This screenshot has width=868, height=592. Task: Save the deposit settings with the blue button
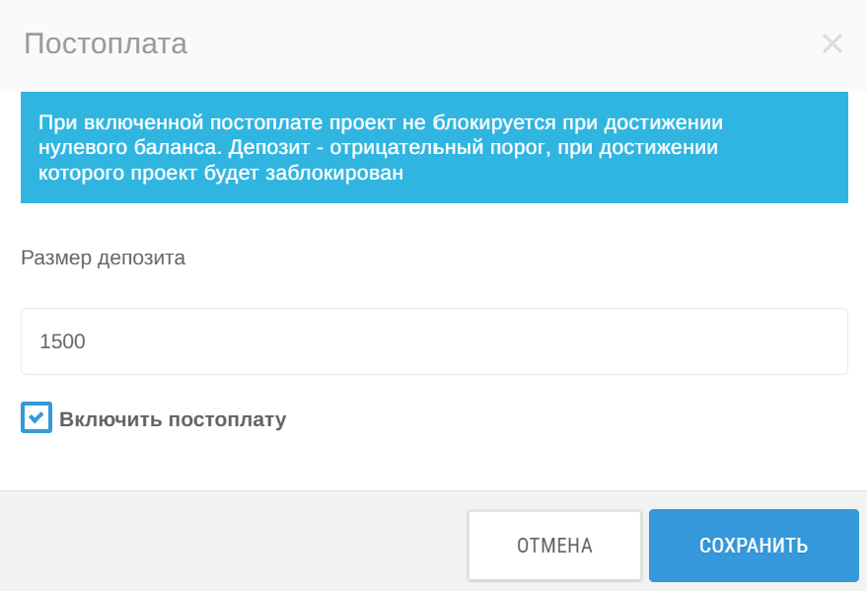point(754,546)
